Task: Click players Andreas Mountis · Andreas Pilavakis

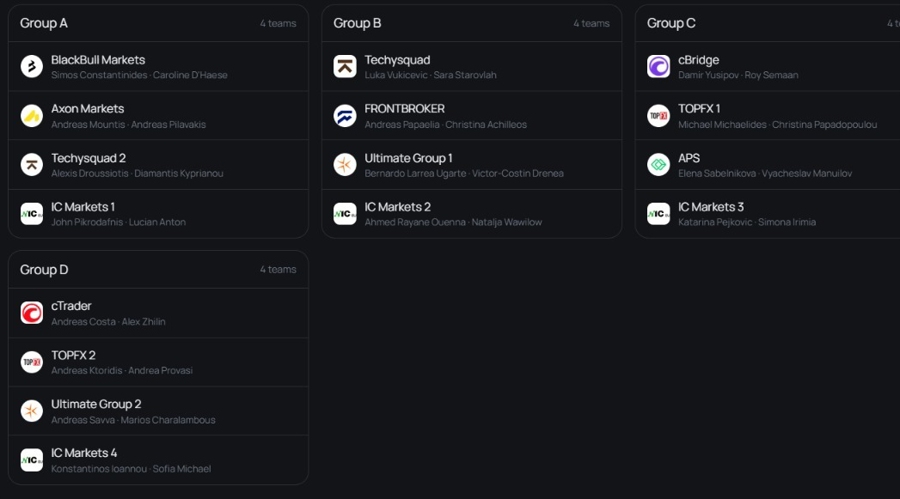Action: pyautogui.click(x=129, y=125)
